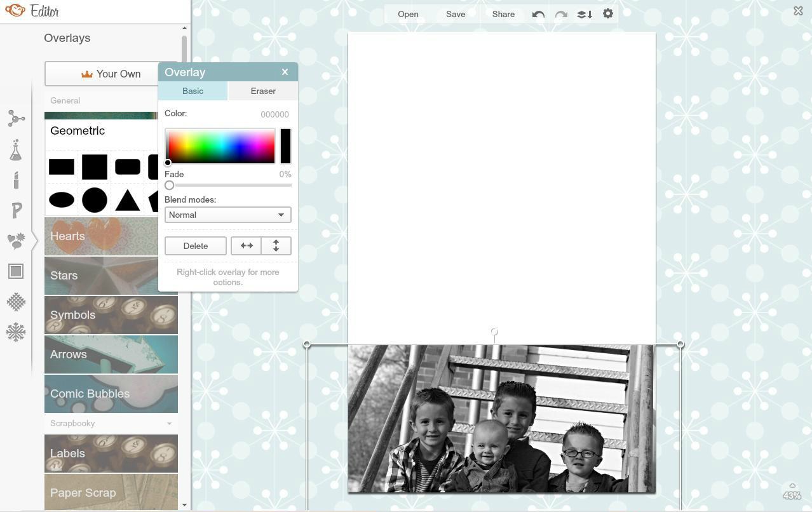
Task: Close the editor with top-right X
Action: (798, 11)
